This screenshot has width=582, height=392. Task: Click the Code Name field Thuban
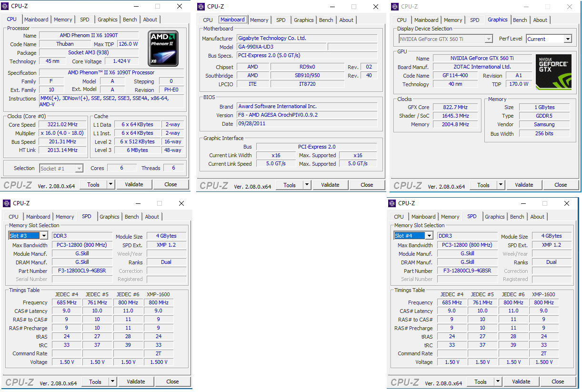[x=65, y=44]
